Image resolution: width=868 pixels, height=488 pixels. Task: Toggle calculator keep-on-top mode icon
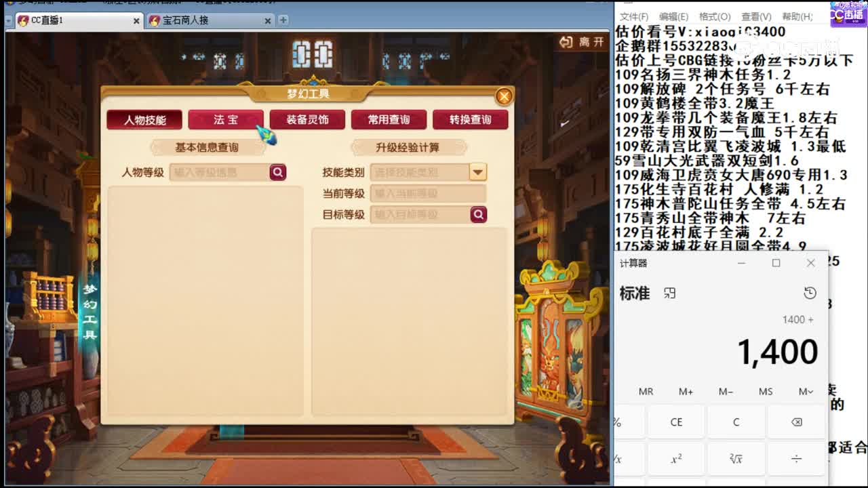[670, 293]
